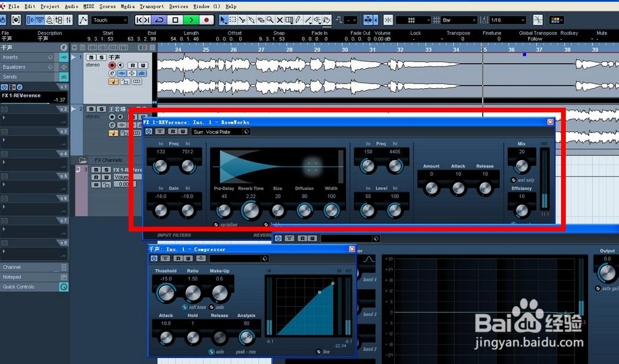
Task: Enable Write automation on track 1
Action: click(x=143, y=65)
